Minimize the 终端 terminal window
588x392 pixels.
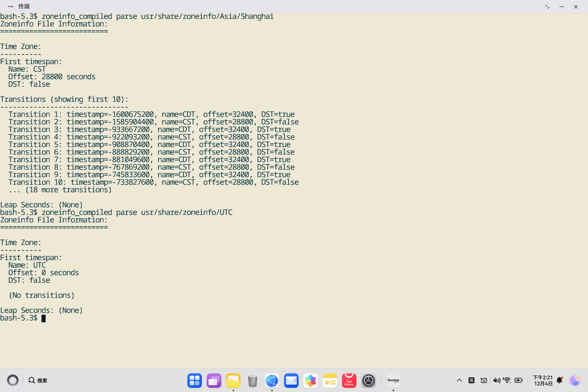pyautogui.click(x=561, y=7)
